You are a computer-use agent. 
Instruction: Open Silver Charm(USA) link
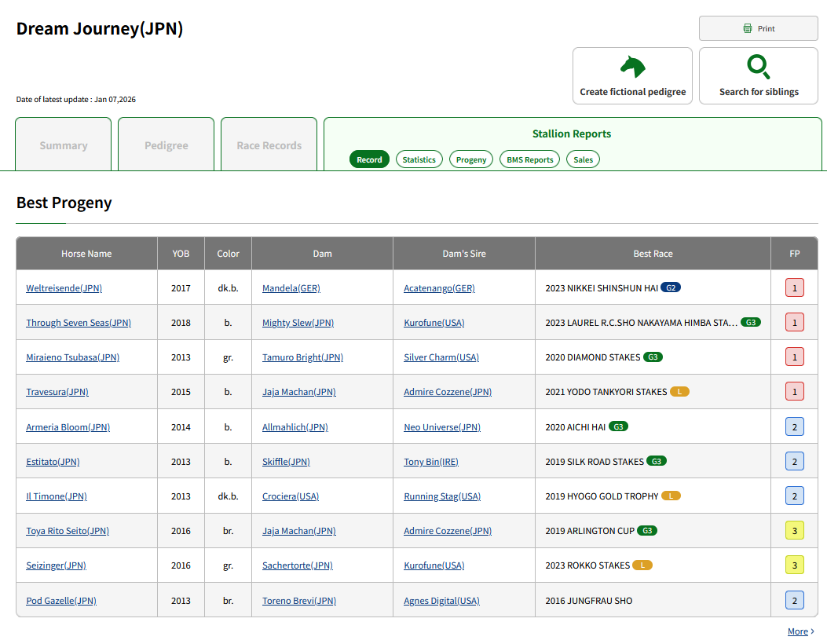pos(441,357)
